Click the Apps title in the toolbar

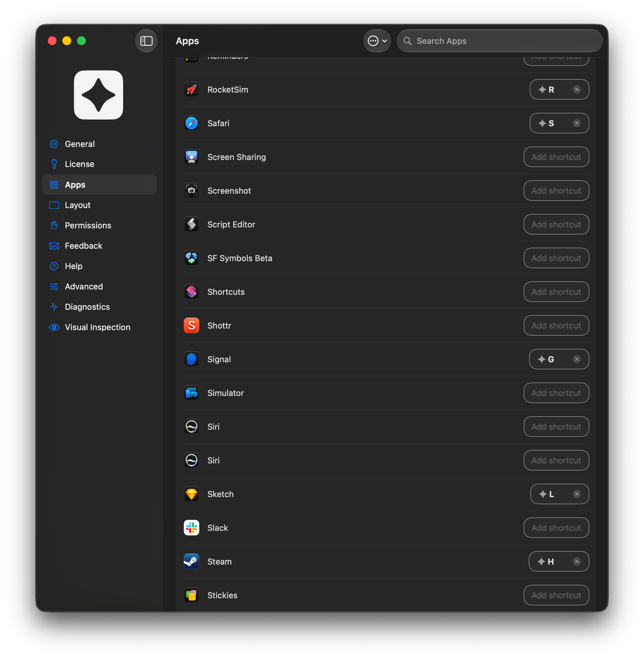tap(187, 41)
